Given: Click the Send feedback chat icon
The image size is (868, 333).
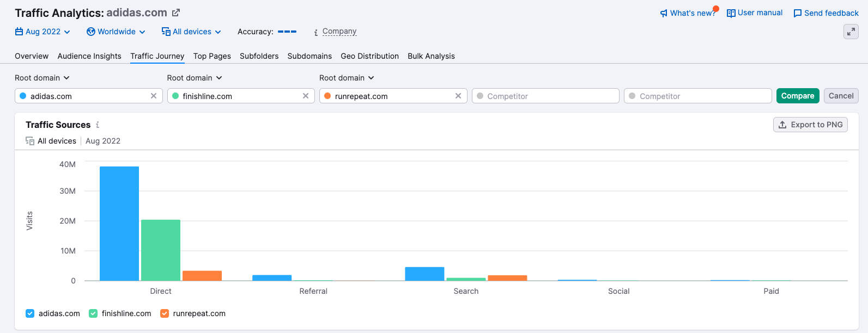Looking at the screenshot, I should 798,13.
